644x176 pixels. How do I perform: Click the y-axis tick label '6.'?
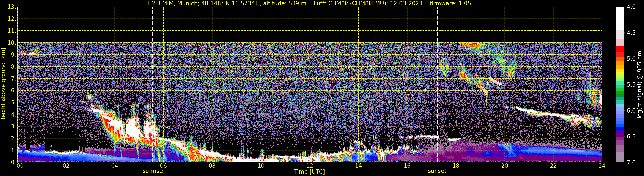(13, 91)
